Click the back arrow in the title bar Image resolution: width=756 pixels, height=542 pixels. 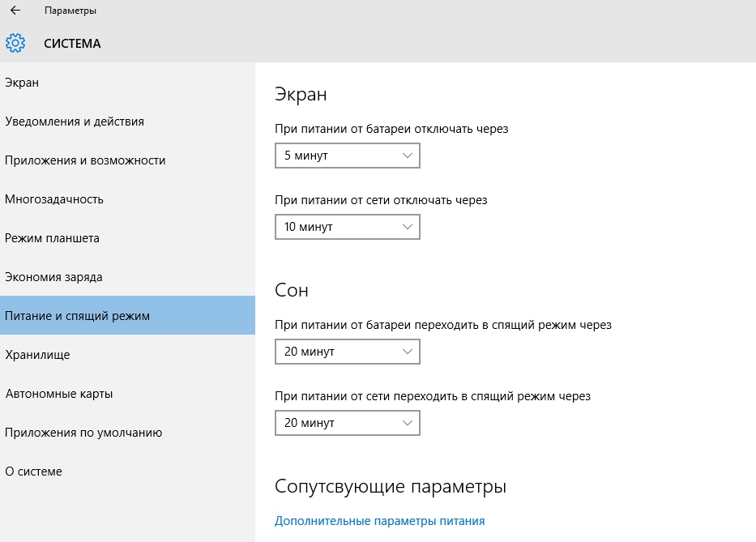coord(15,11)
